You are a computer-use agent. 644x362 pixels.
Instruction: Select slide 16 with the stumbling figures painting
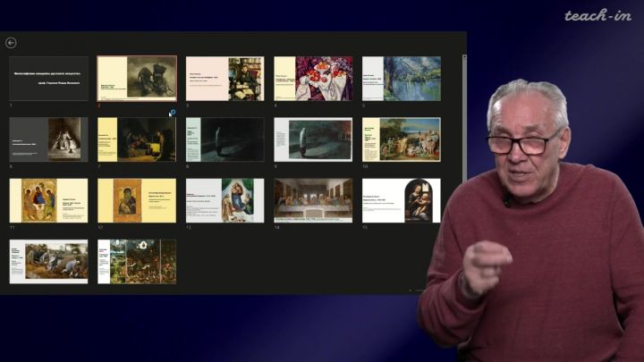point(49,261)
